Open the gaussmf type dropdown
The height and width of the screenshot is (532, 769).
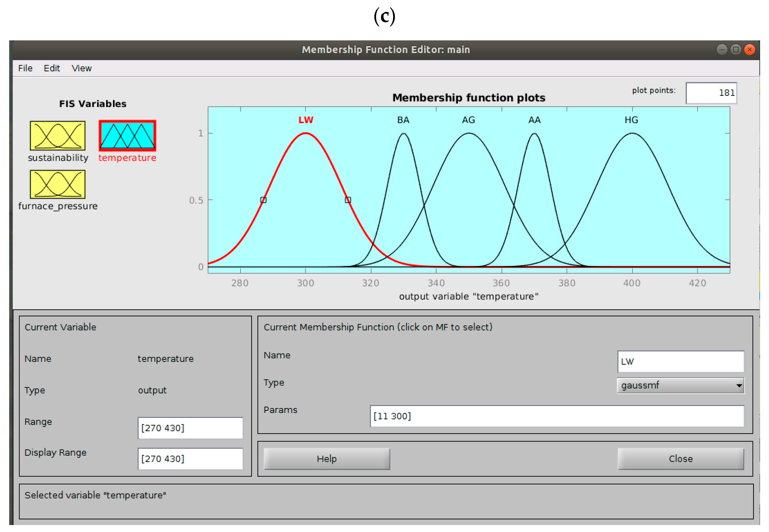(680, 386)
